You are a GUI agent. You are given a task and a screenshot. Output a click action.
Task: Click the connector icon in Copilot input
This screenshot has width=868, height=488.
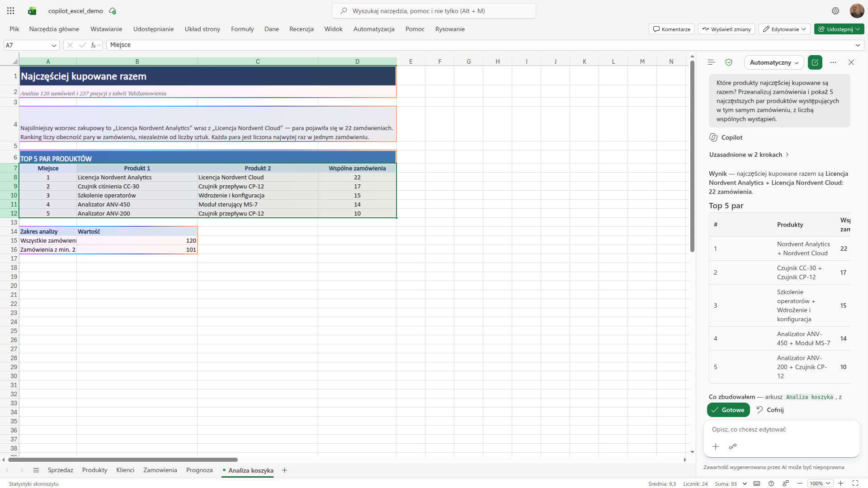733,446
